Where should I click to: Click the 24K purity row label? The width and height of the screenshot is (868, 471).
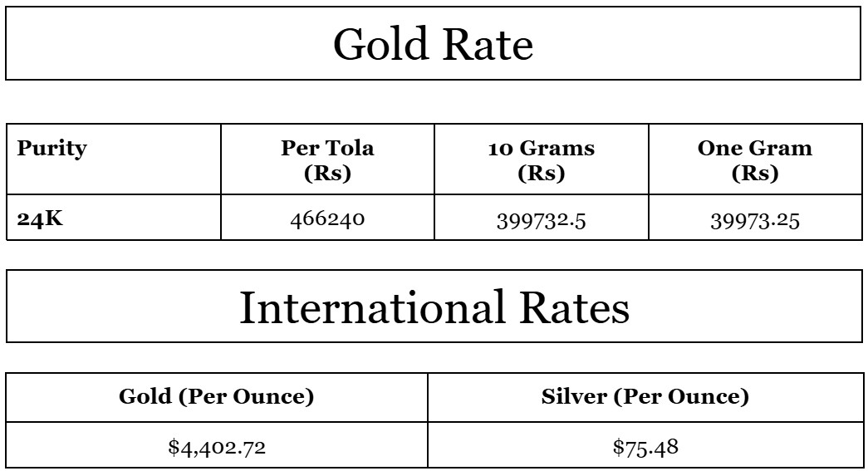pos(40,220)
